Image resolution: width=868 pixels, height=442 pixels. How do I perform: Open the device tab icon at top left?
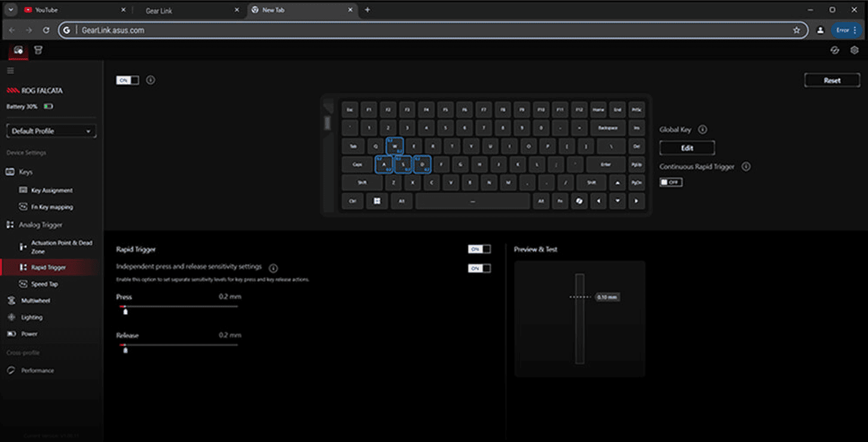[x=19, y=50]
